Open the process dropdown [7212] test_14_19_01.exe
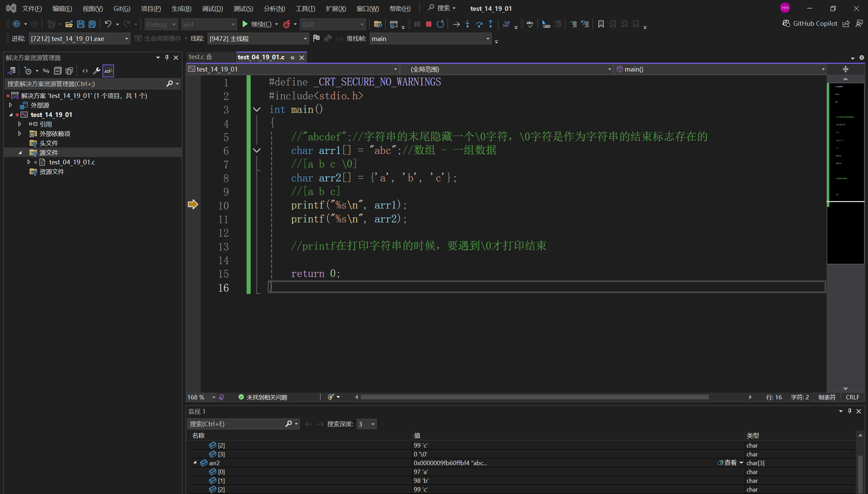 tap(79, 39)
